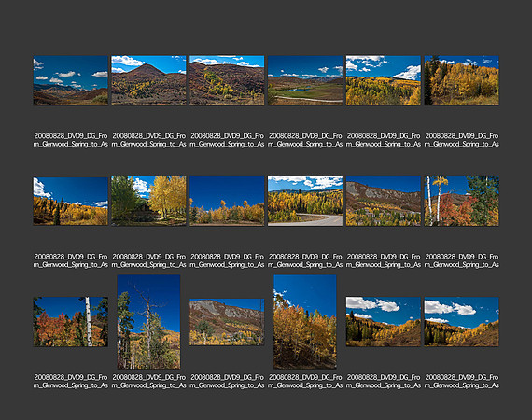The width and height of the screenshot is (532, 420).
Task: Click the filename under the small blue lake photo
Action: pyautogui.click(x=305, y=140)
